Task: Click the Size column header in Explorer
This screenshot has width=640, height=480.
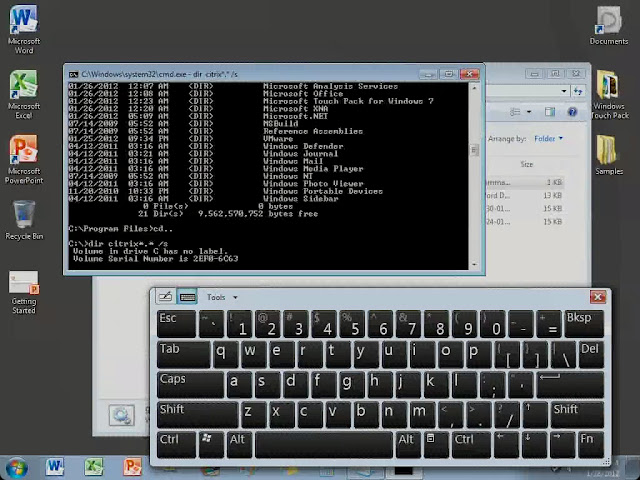Action: [527, 164]
